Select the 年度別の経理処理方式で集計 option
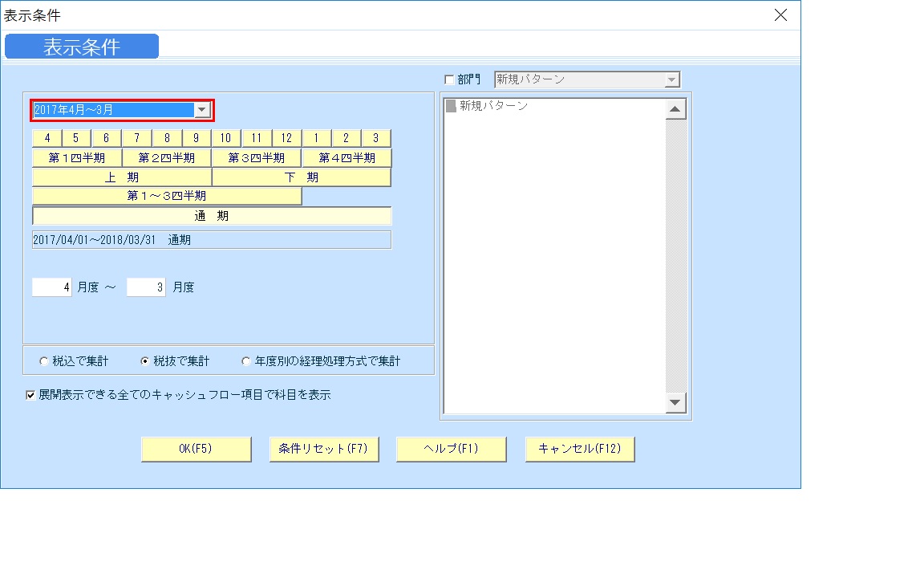 click(245, 360)
